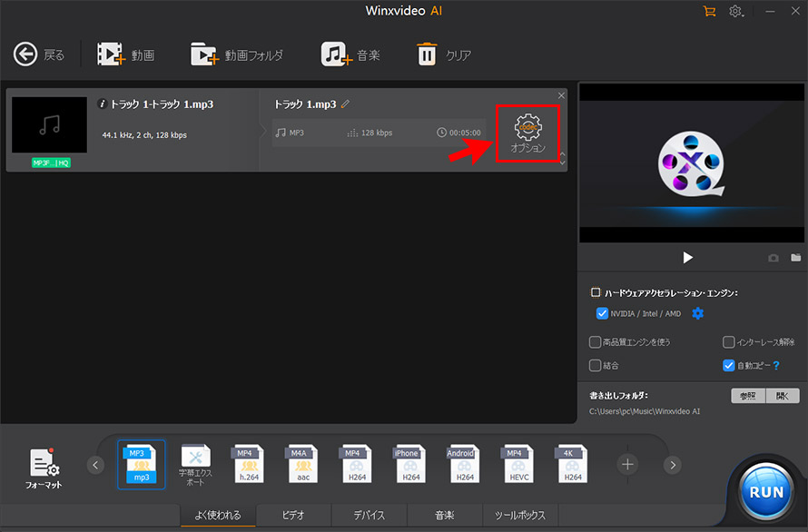Select the M4A aac preset
The image size is (808, 532).
tap(302, 464)
